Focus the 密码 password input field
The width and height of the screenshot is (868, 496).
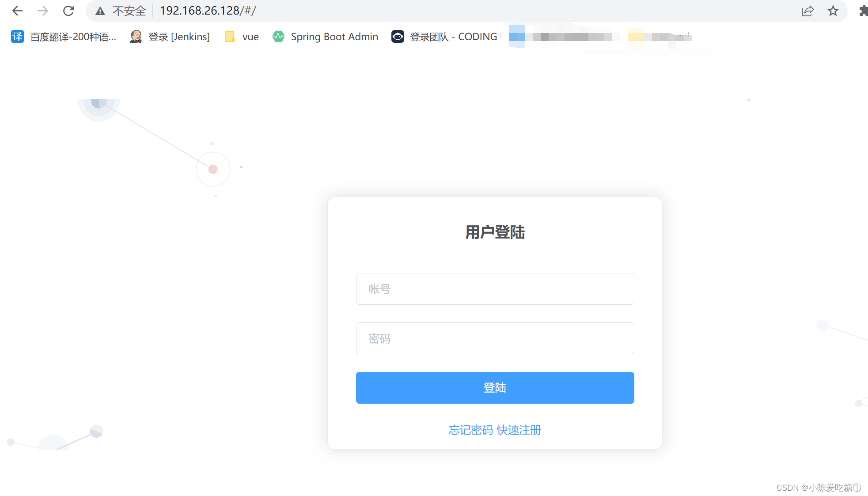(x=495, y=338)
